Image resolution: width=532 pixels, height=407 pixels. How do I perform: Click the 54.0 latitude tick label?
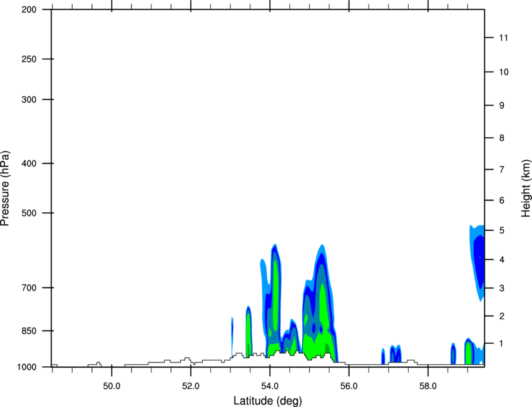[270, 386]
